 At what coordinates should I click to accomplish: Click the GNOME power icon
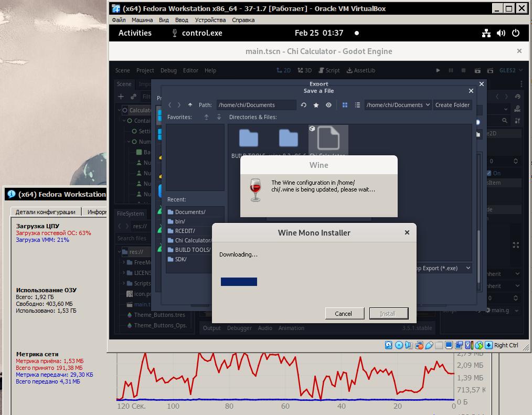click(x=516, y=33)
